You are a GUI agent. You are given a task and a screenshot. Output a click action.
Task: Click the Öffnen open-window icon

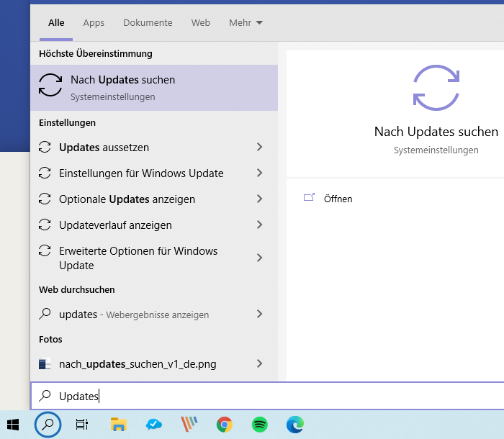309,197
